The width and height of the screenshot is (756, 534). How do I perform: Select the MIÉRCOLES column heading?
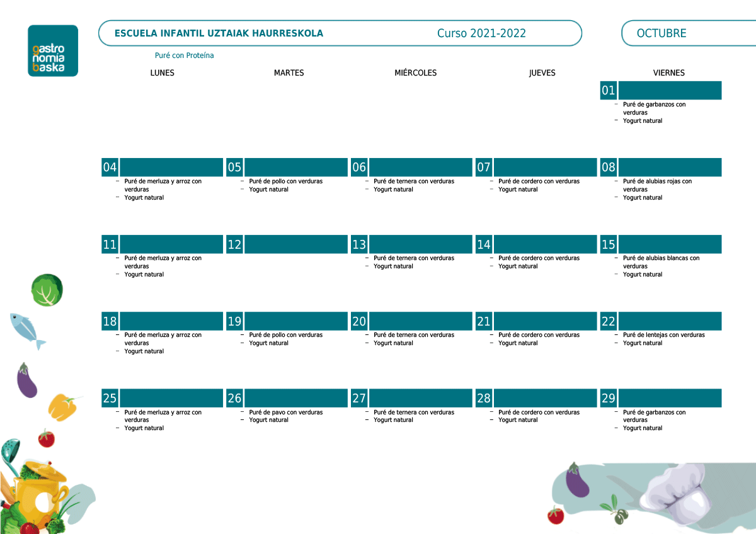[415, 73]
